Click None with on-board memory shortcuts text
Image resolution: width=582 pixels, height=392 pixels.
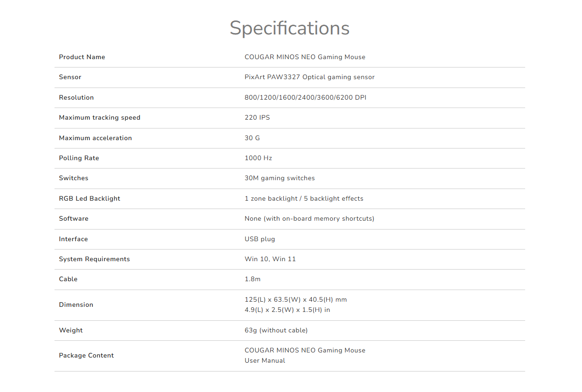point(309,219)
